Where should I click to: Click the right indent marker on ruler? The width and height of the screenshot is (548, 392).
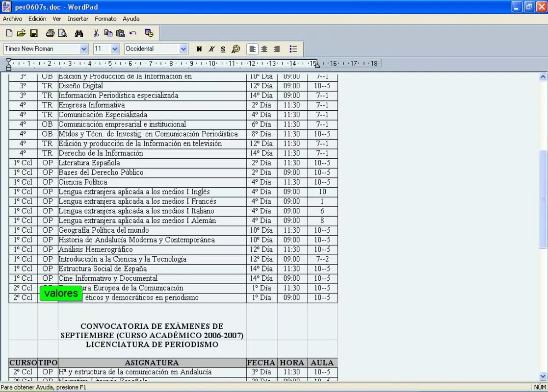(x=317, y=66)
